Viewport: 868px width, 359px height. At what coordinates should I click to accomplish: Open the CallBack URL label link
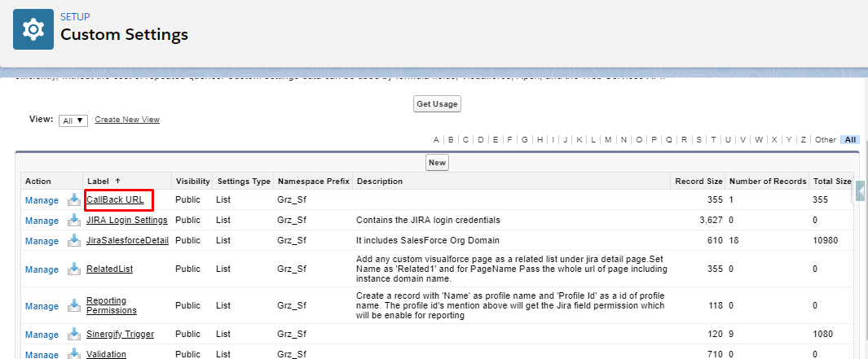coord(115,199)
